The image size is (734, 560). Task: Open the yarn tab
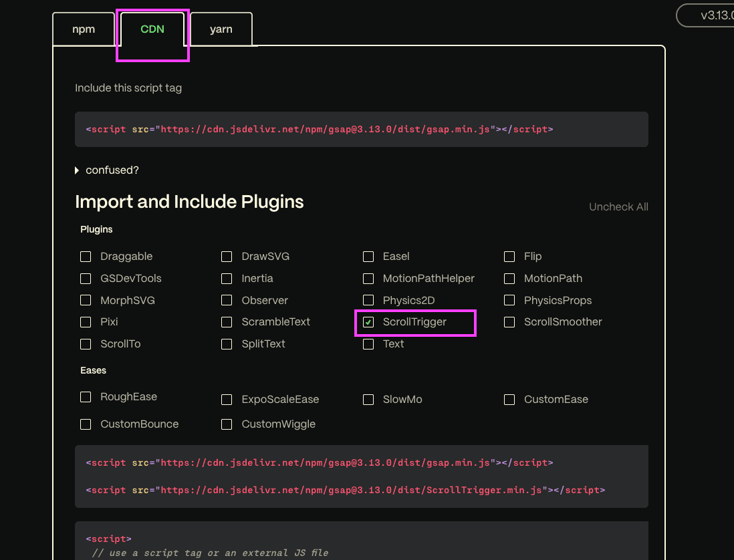[221, 29]
